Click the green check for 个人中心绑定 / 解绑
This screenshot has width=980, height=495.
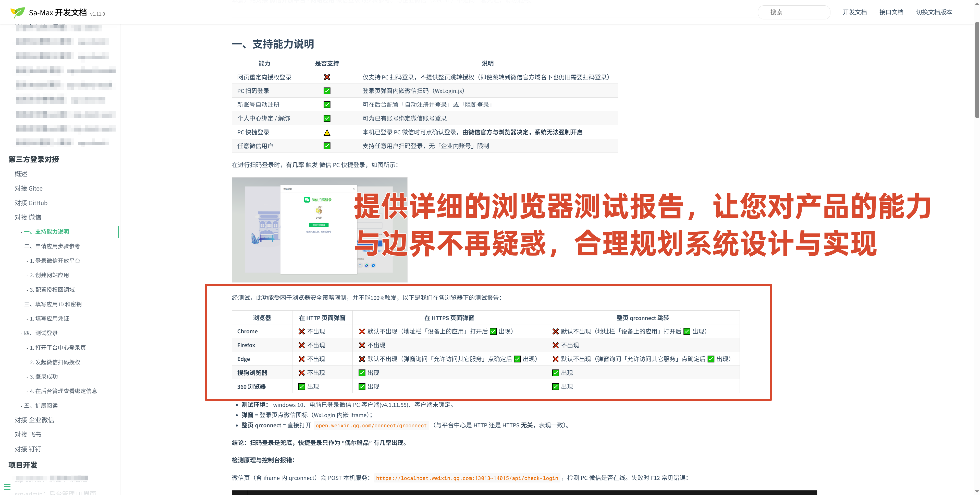(327, 118)
